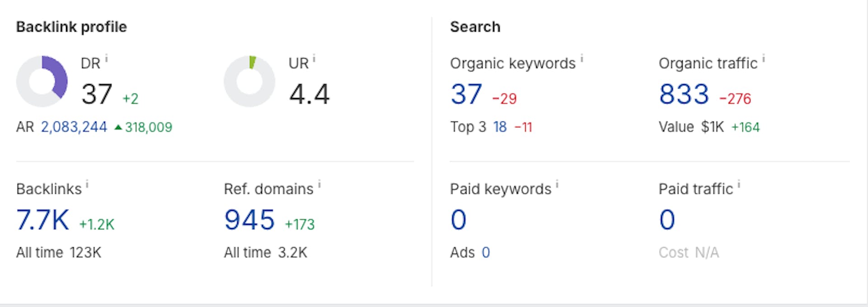Click the Organic traffic info icon
868x307 pixels.
[764, 58]
